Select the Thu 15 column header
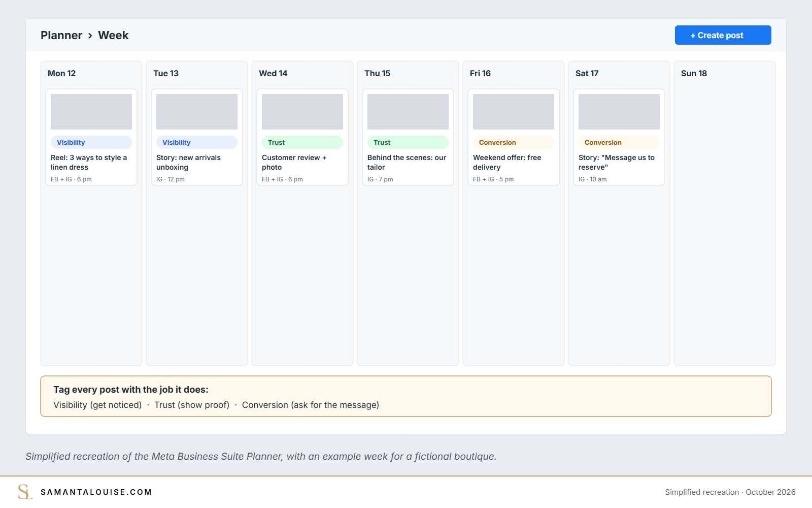Image resolution: width=812 pixels, height=508 pixels. coord(378,73)
